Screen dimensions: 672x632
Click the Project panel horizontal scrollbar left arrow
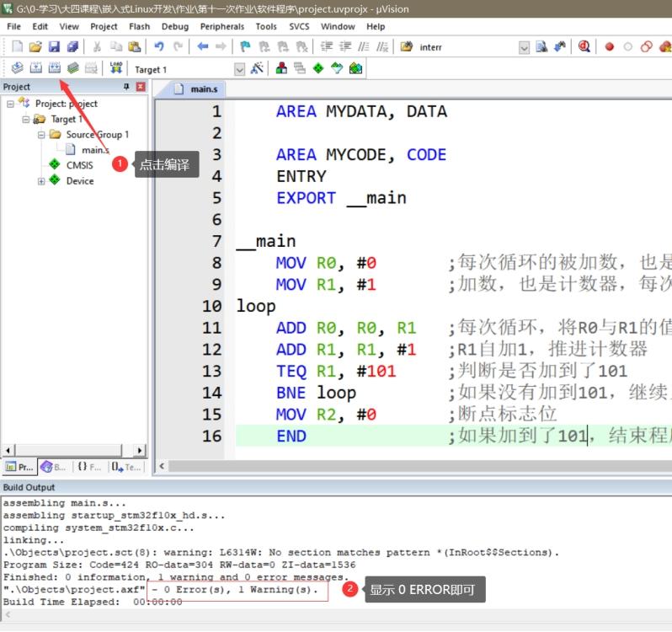point(8,450)
